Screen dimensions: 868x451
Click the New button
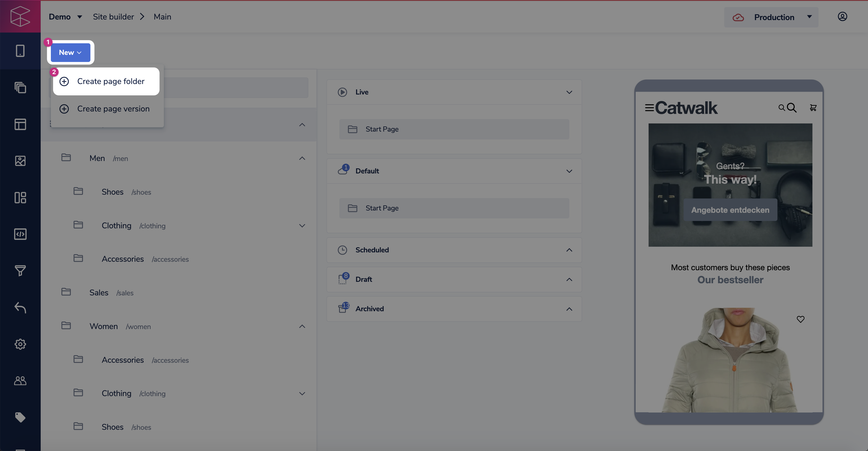click(70, 52)
